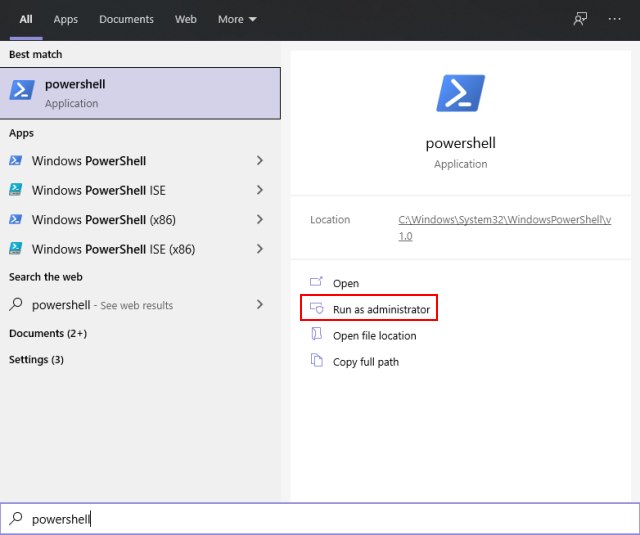Viewport: 640px width, 535px height.
Task: Switch to the Documents tab
Action: (x=126, y=19)
